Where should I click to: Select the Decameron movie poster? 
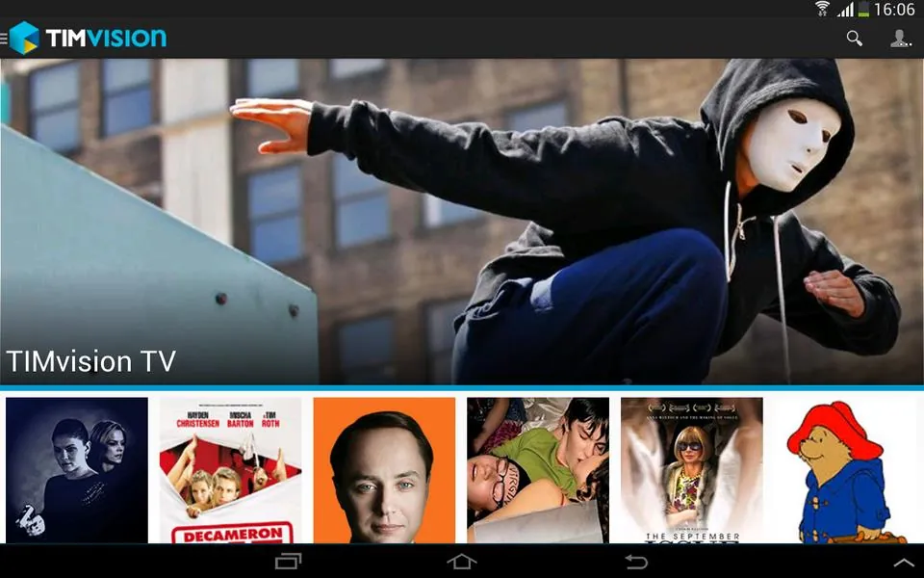[230, 470]
